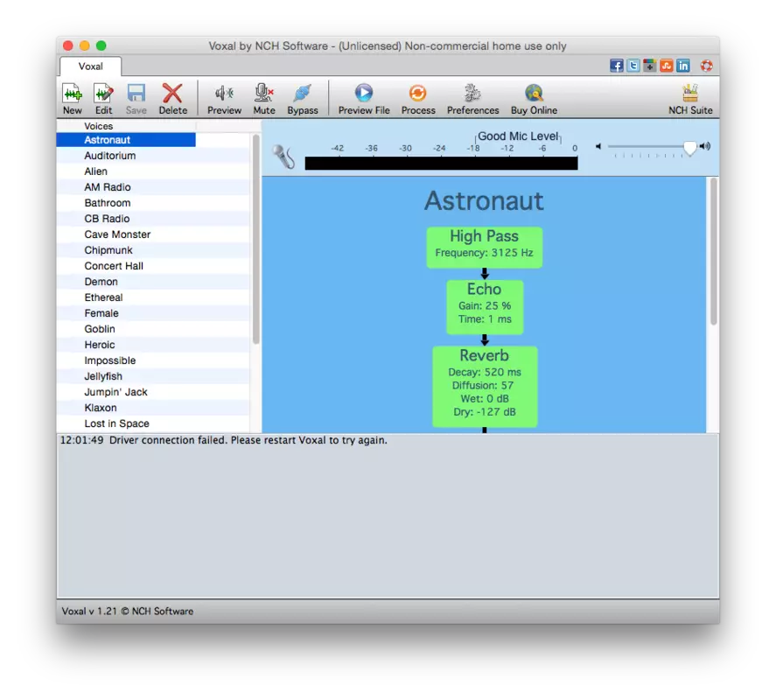776x700 pixels.
Task: Share on Facebook icon
Action: (617, 66)
